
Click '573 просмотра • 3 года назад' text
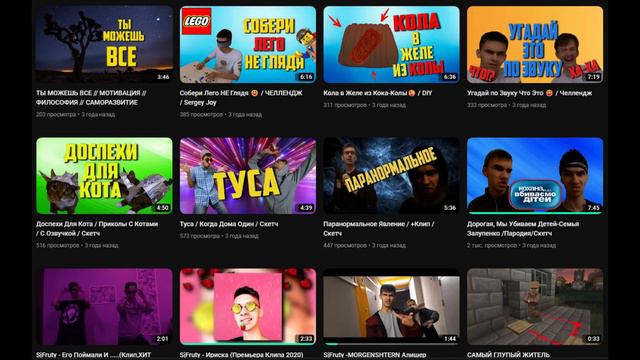click(219, 236)
